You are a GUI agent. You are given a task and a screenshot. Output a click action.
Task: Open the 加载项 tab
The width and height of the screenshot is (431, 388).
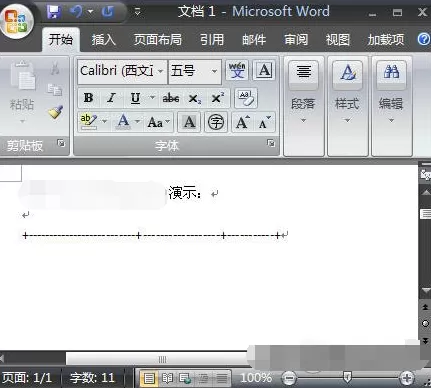click(x=386, y=40)
